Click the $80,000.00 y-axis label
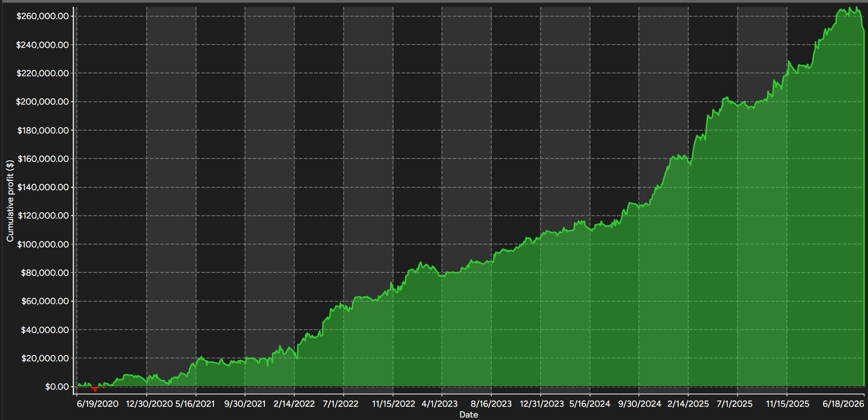868x420 pixels. click(45, 273)
